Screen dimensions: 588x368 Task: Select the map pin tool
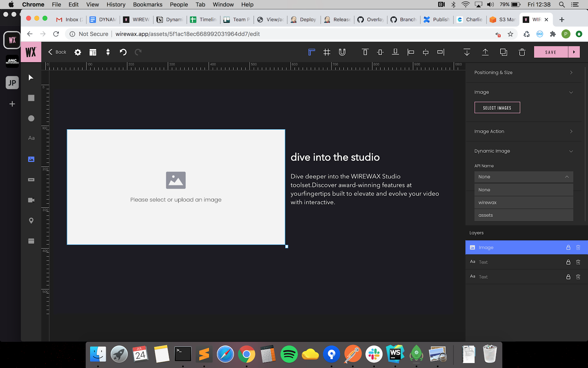point(31,220)
